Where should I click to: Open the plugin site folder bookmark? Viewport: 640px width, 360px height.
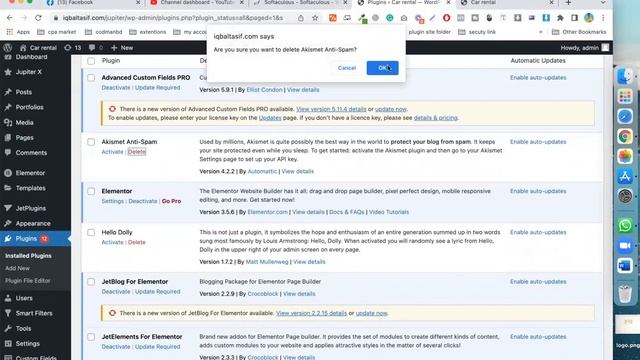[x=429, y=32]
